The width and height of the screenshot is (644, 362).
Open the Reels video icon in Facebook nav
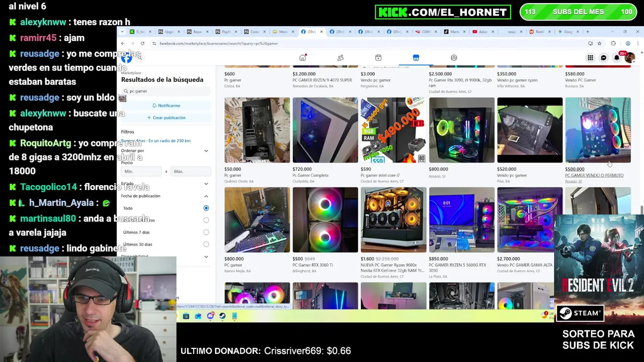(378, 58)
